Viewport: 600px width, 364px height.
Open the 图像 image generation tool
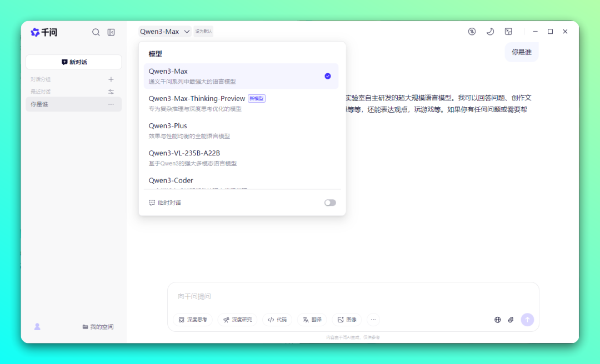click(347, 320)
